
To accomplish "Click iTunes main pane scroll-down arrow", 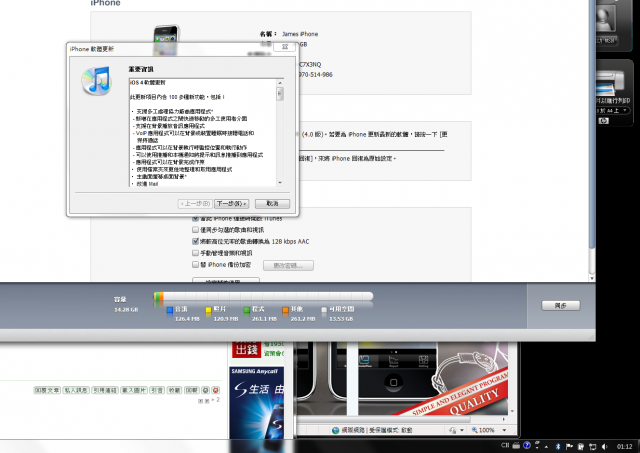I will pyautogui.click(x=592, y=278).
